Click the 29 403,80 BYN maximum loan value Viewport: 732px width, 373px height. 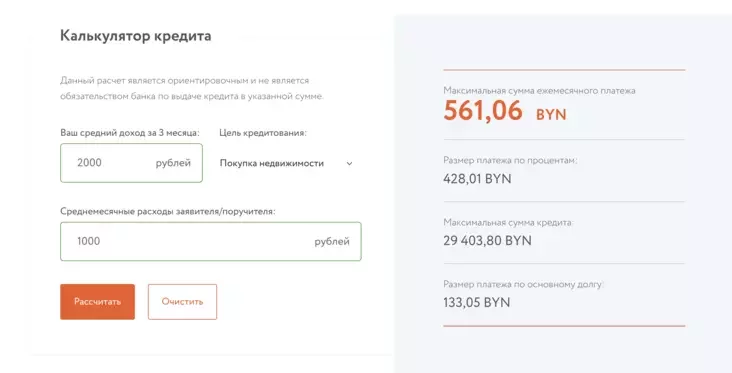coord(487,240)
